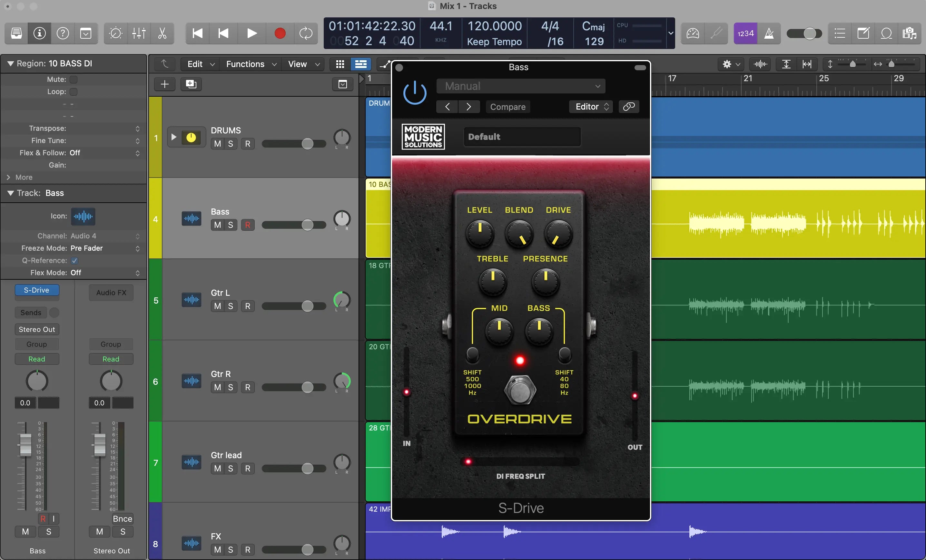
Task: Click the plugin link chain icon
Action: (628, 107)
